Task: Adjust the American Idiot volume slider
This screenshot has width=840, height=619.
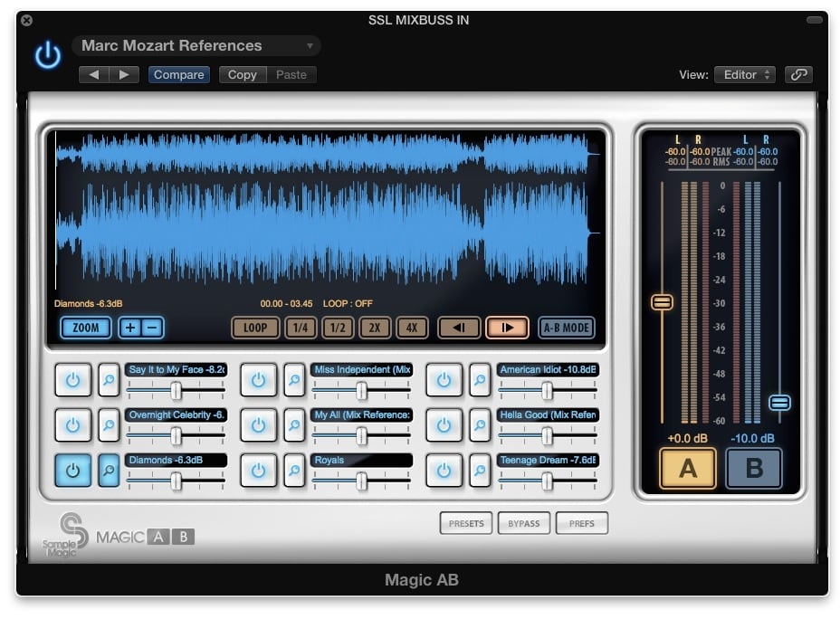Action: tap(547, 391)
